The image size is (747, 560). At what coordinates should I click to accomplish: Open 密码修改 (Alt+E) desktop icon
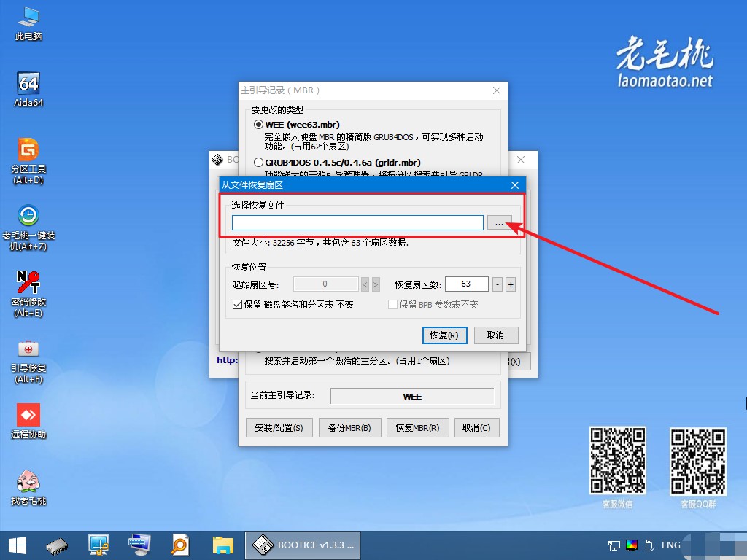coord(28,293)
